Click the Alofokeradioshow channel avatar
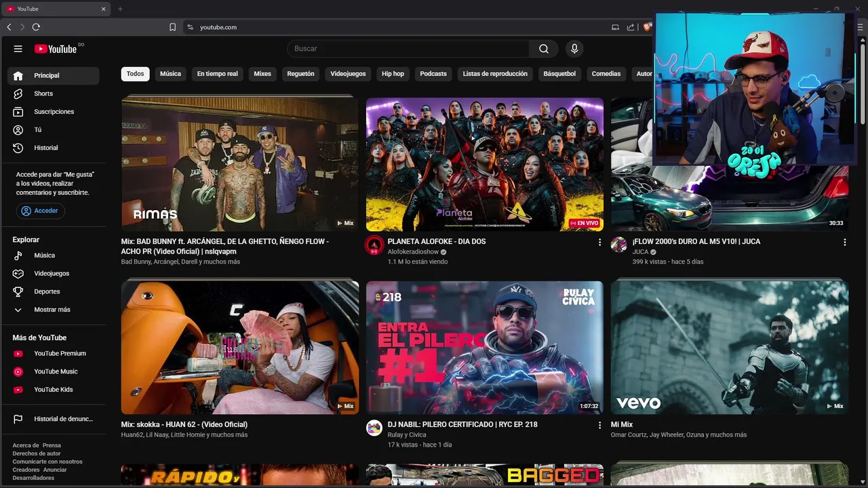The width and height of the screenshot is (868, 488). 374,245
